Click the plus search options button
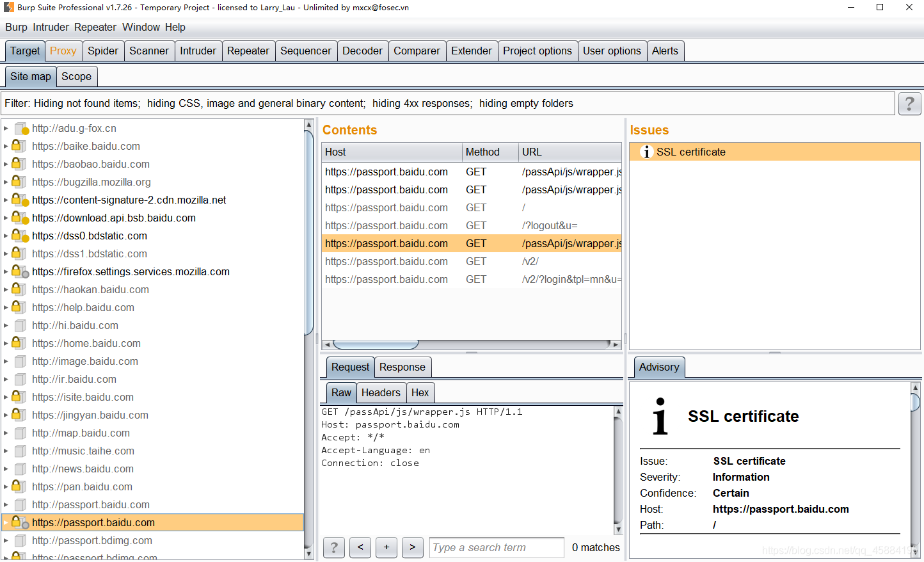The width and height of the screenshot is (924, 562). (386, 547)
